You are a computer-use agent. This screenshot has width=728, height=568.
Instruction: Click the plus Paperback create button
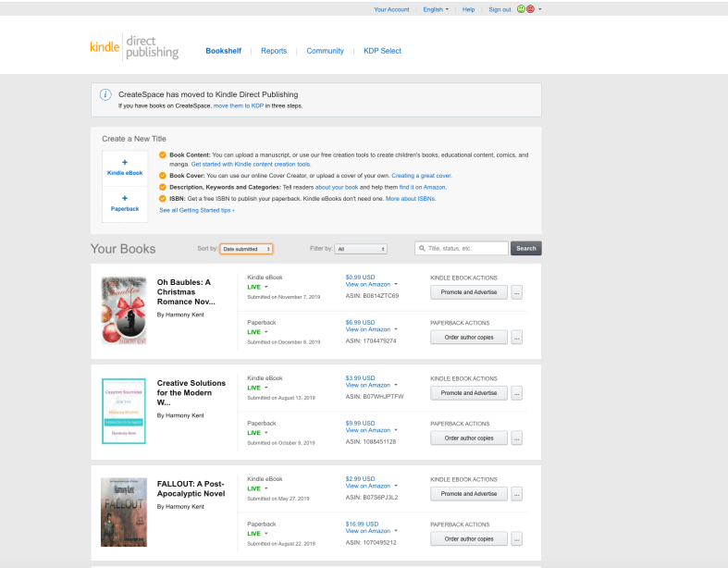(125, 202)
